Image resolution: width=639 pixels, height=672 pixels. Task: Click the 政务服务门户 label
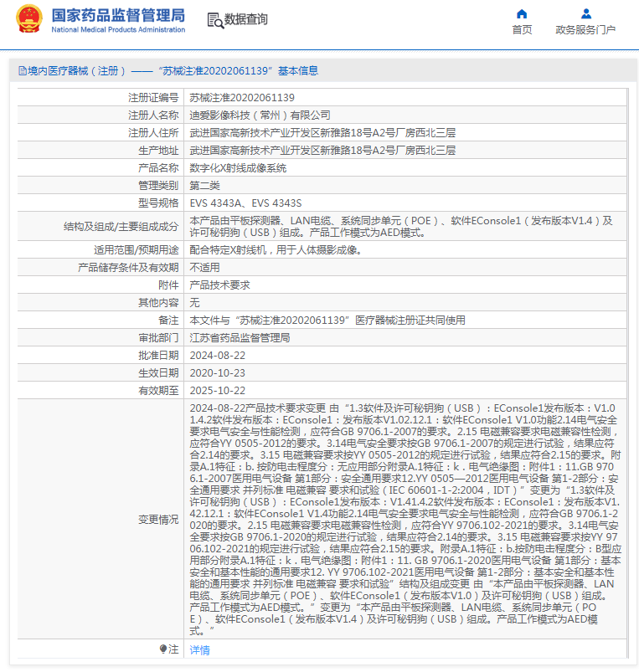click(585, 29)
